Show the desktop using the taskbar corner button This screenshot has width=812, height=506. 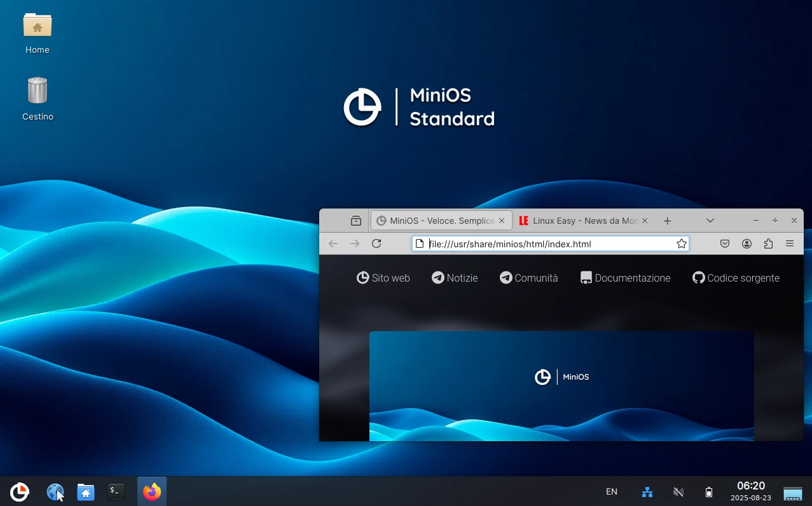(x=792, y=493)
